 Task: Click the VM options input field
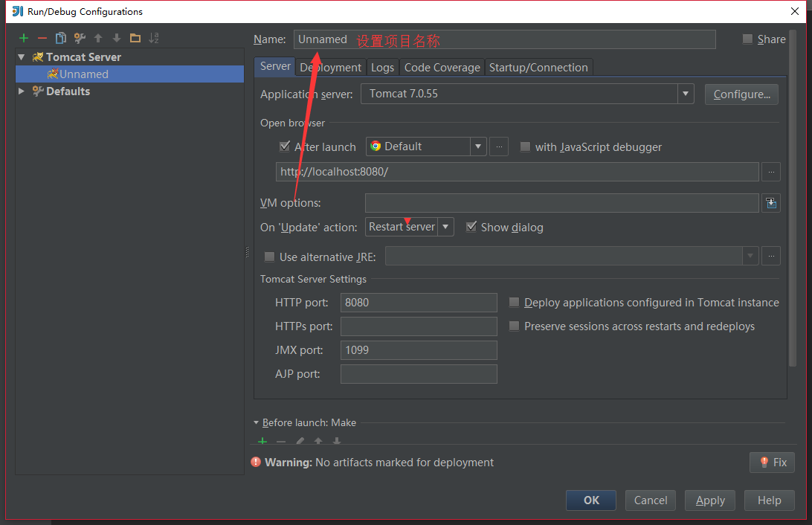562,203
